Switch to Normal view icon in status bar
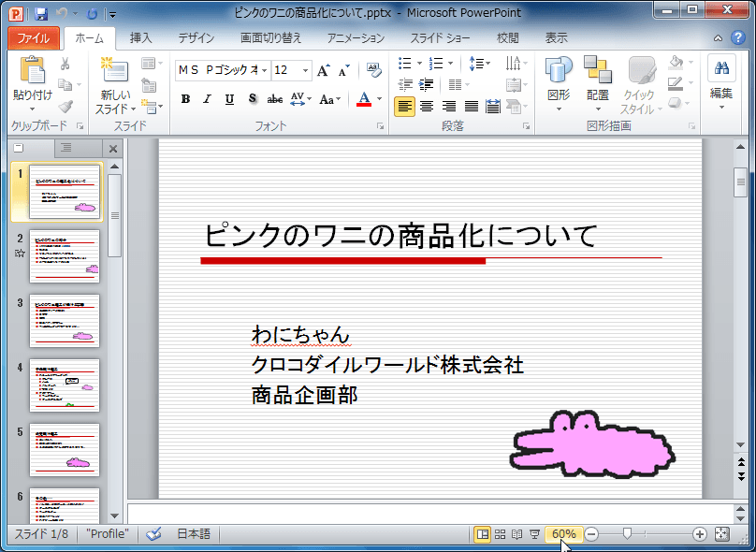The width and height of the screenshot is (756, 552). pos(482,534)
